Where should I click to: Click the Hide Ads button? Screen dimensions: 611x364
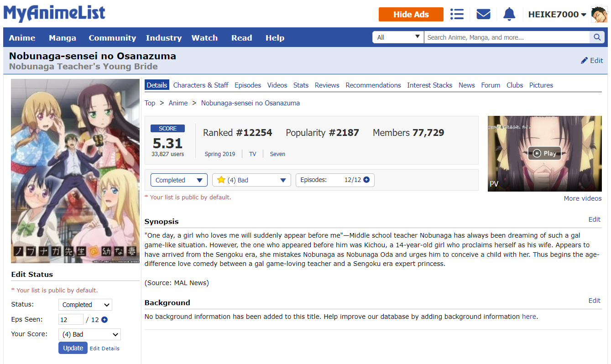[x=411, y=15]
